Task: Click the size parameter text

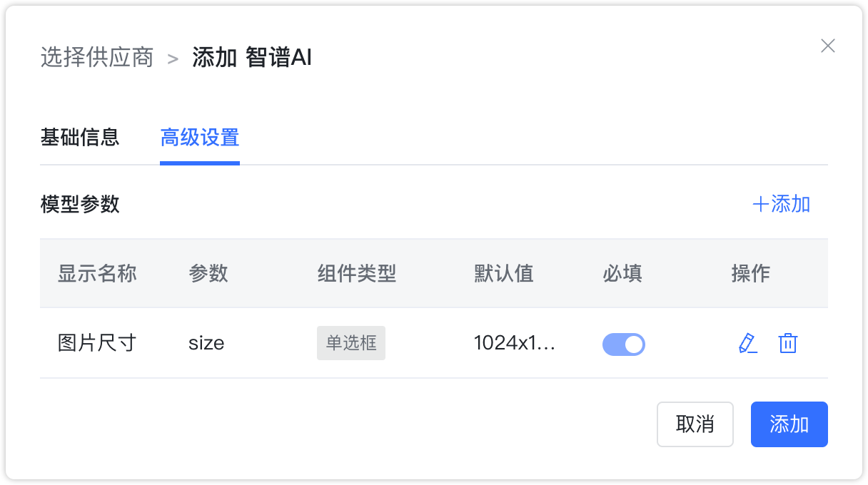Action: click(206, 343)
